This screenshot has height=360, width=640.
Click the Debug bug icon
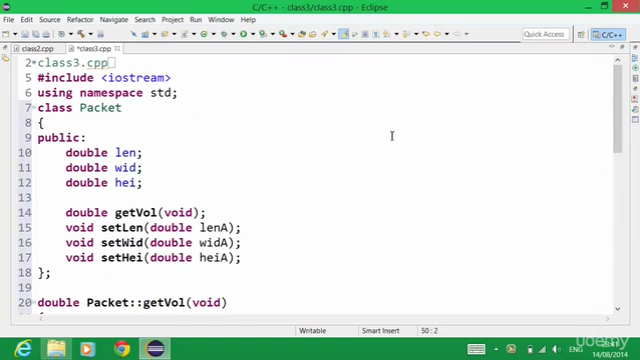point(224,34)
